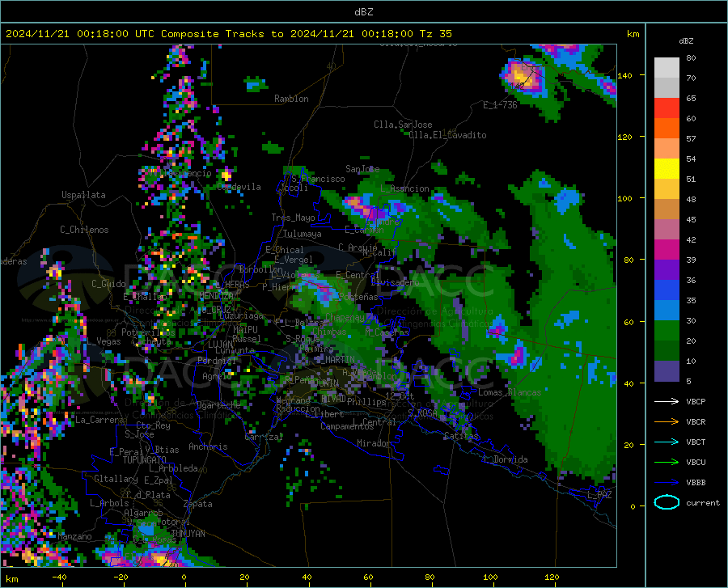728x588 pixels.
Task: Click the 'dBZ' label above the color scale
Action: [x=686, y=40]
